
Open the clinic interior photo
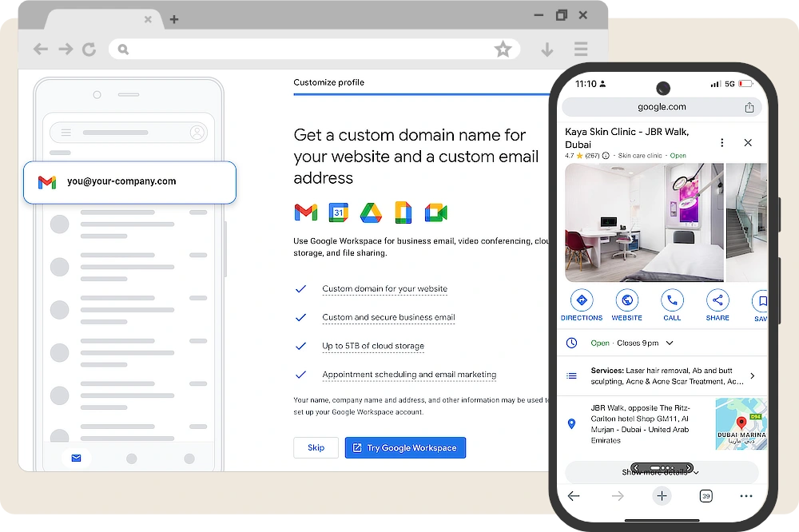tap(644, 222)
